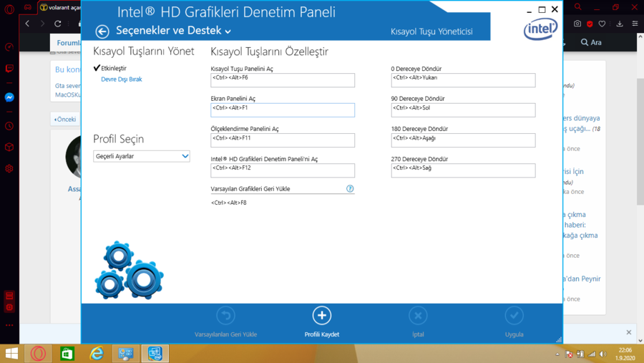Close the notification bar in Opera
Image resolution: width=644 pixels, height=363 pixels.
pos(629,332)
